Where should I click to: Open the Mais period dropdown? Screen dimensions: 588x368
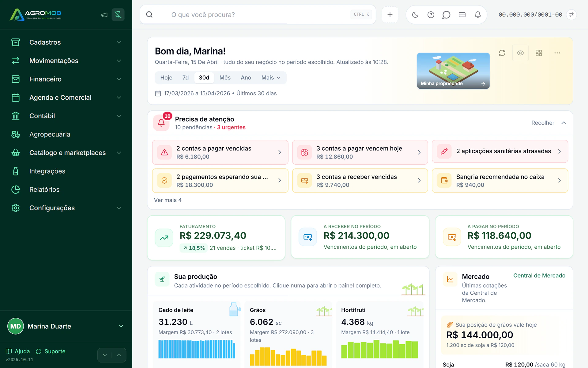271,78
